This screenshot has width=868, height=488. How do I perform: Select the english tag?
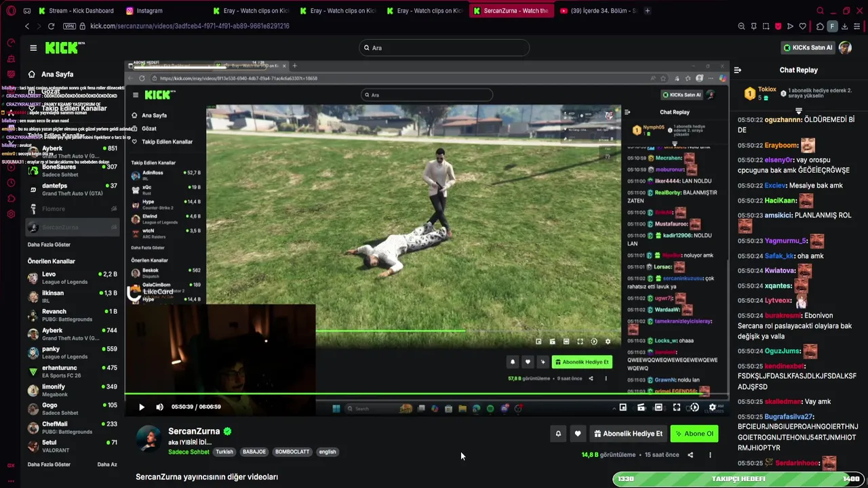pos(328,452)
